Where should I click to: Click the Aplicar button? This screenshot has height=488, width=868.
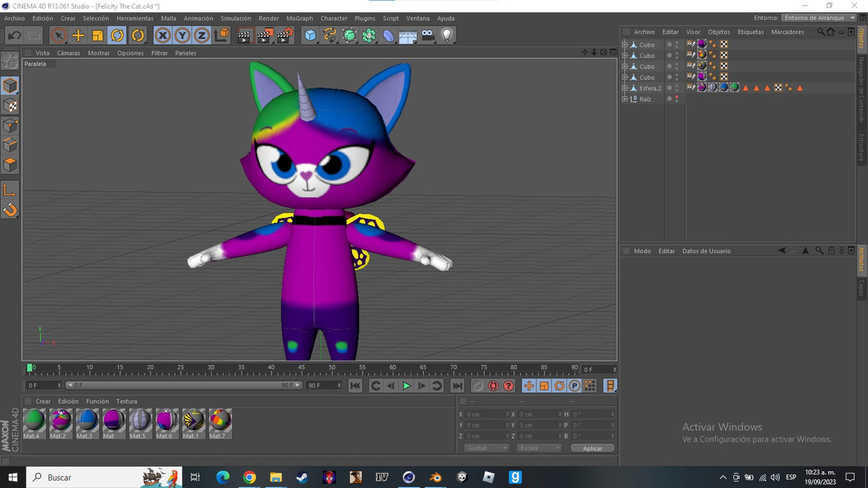pyautogui.click(x=593, y=448)
